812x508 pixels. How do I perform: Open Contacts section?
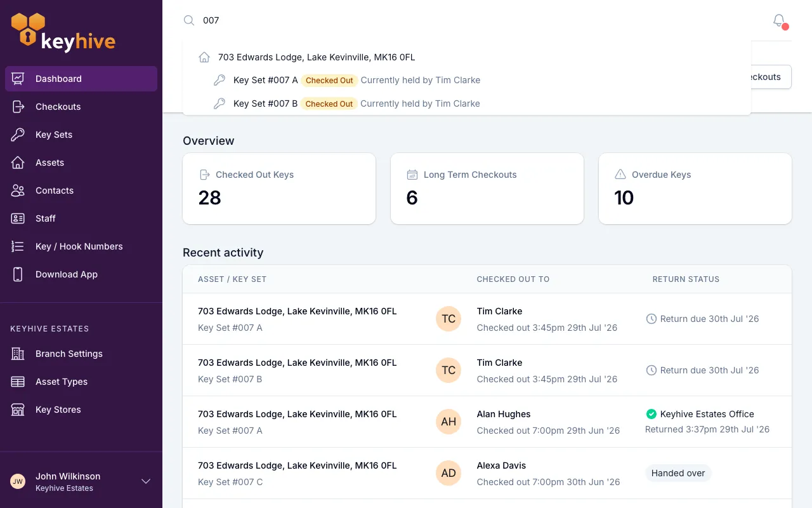81,190
